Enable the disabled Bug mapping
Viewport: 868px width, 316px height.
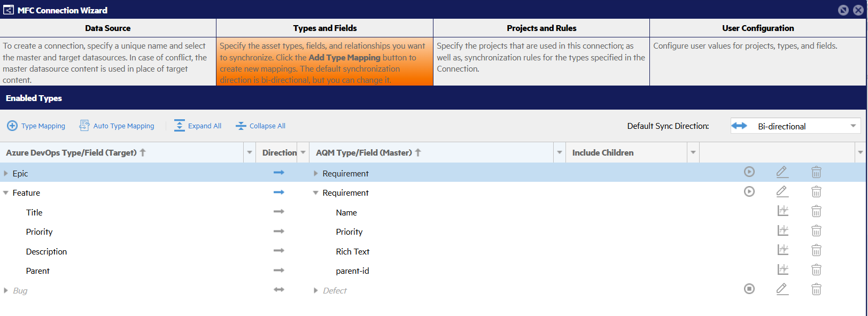click(749, 289)
